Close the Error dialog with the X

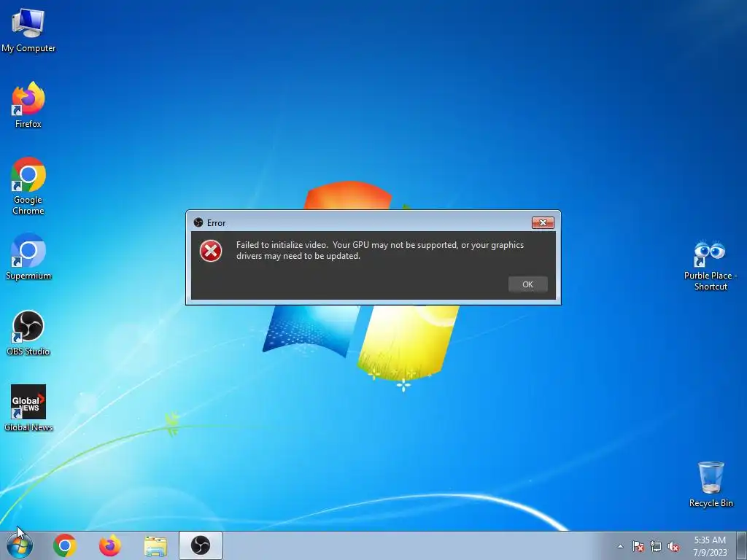543,223
